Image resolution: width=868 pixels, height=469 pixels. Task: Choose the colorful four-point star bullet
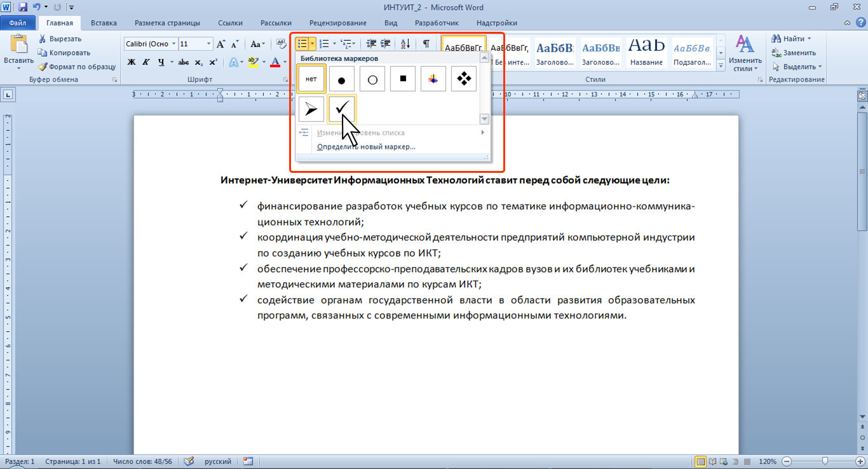click(433, 79)
